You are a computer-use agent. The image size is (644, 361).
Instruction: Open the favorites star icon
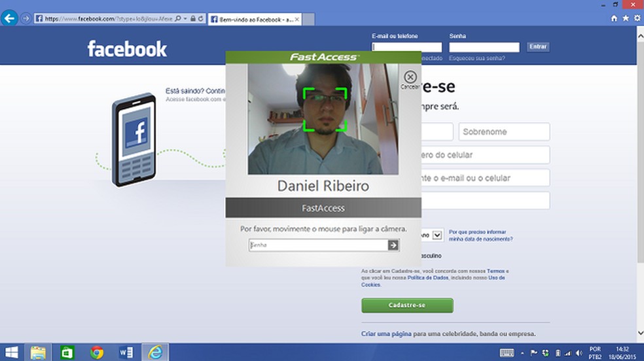pyautogui.click(x=626, y=18)
